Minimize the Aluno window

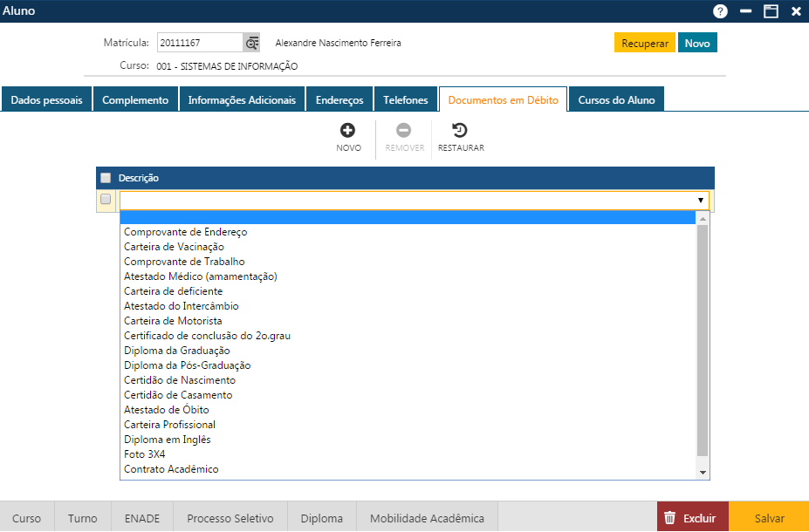745,11
